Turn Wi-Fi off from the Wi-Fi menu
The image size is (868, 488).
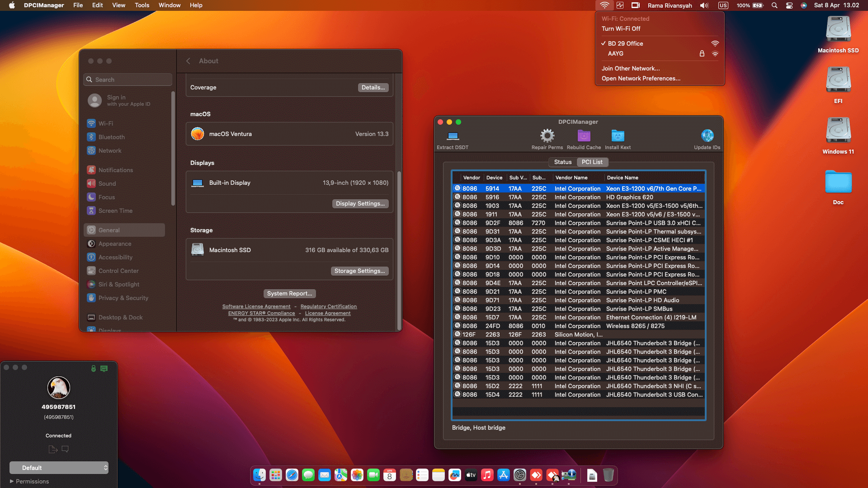pyautogui.click(x=622, y=28)
